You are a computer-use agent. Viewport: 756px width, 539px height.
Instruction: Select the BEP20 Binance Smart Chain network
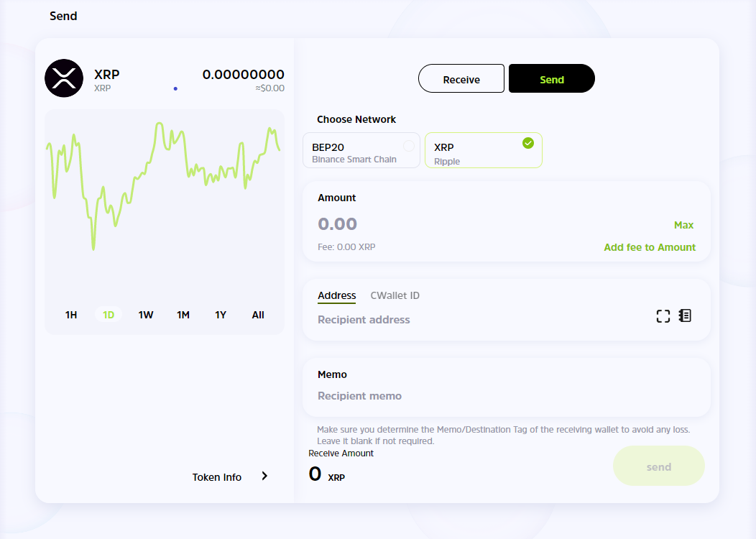click(x=361, y=150)
